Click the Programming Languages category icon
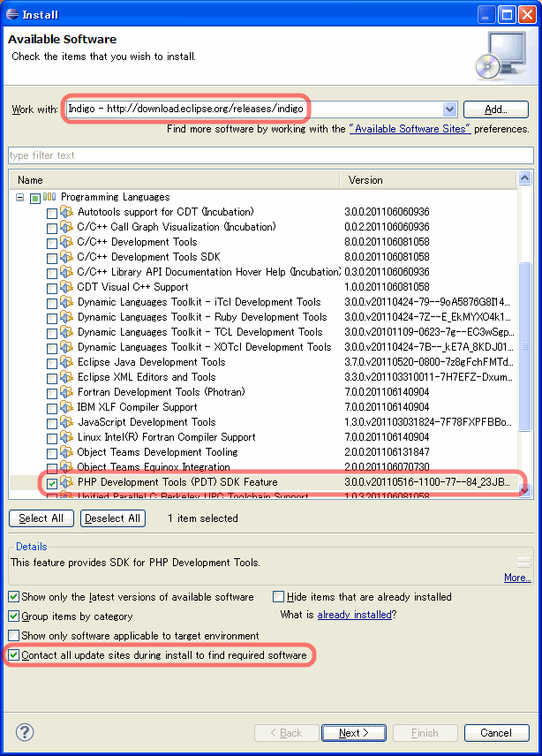 tap(49, 197)
